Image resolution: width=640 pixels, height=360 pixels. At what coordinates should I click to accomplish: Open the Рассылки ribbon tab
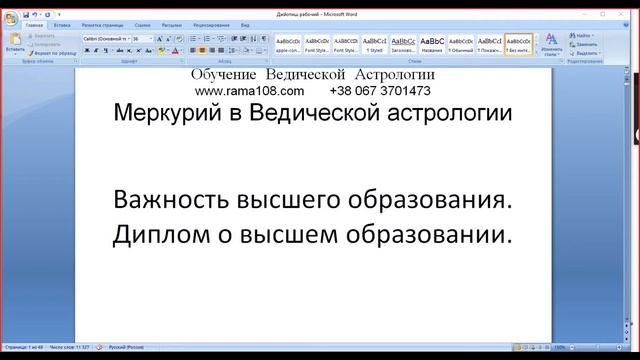click(x=171, y=25)
